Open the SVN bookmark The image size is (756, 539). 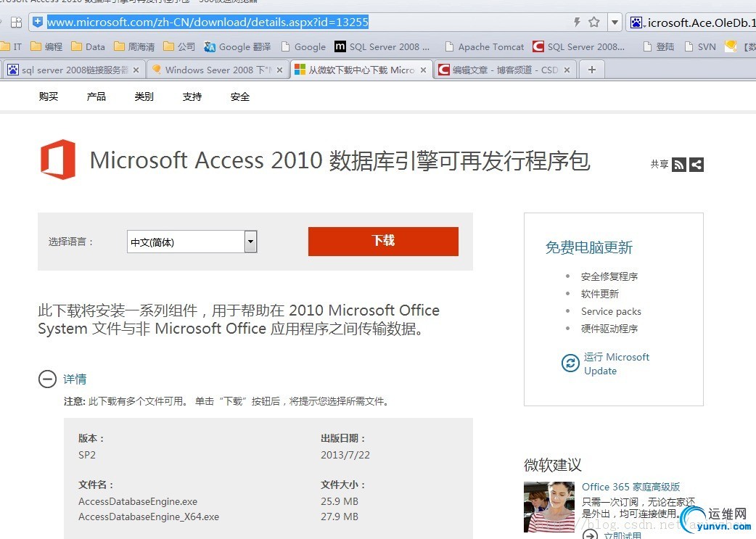(x=700, y=46)
